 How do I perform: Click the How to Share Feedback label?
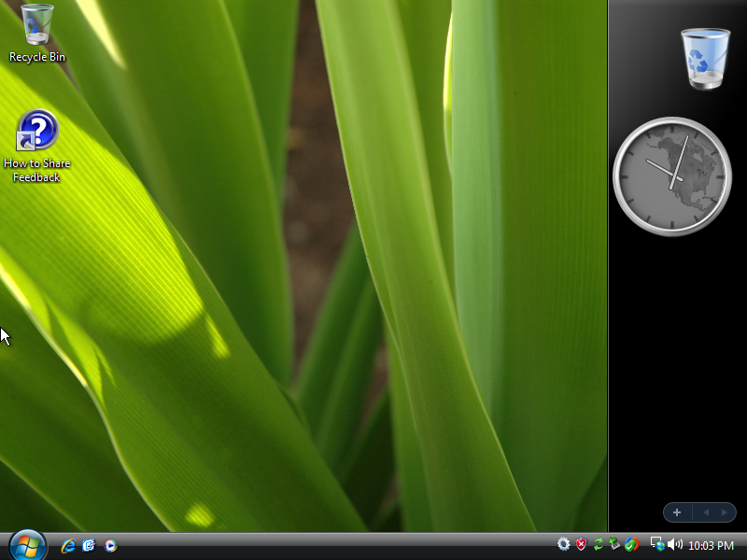pos(36,171)
